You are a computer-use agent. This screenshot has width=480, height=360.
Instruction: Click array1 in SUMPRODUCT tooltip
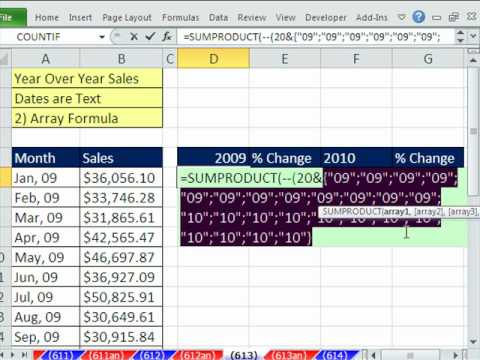(396, 212)
